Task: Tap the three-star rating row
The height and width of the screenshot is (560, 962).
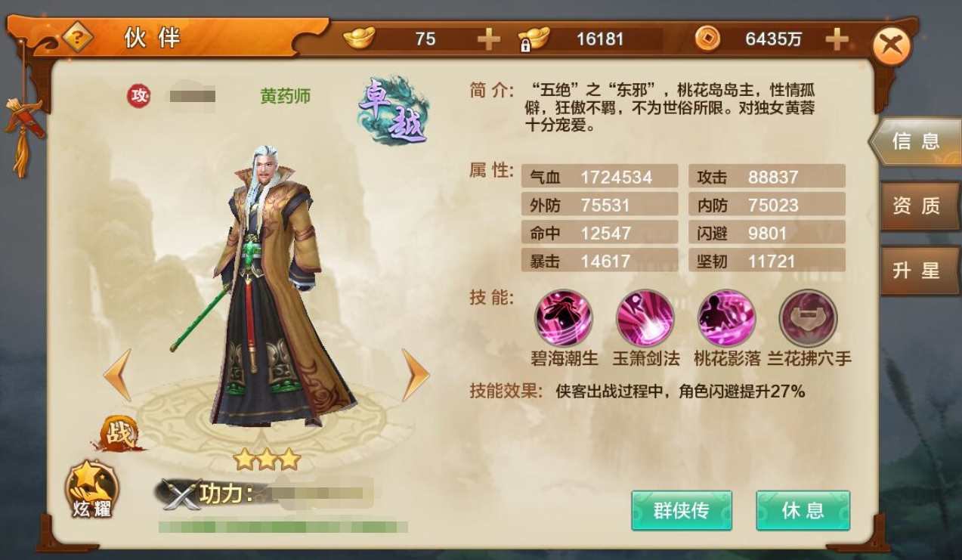Action: click(267, 459)
